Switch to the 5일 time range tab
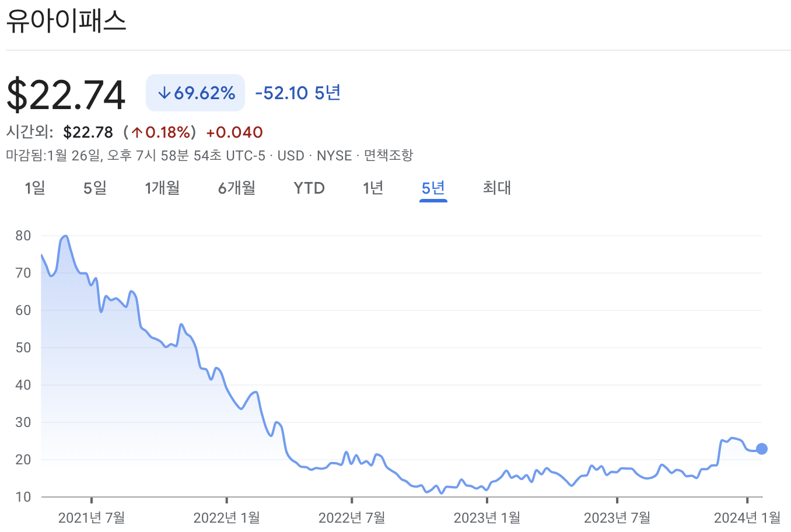Image resolution: width=791 pixels, height=532 pixels. (93, 188)
